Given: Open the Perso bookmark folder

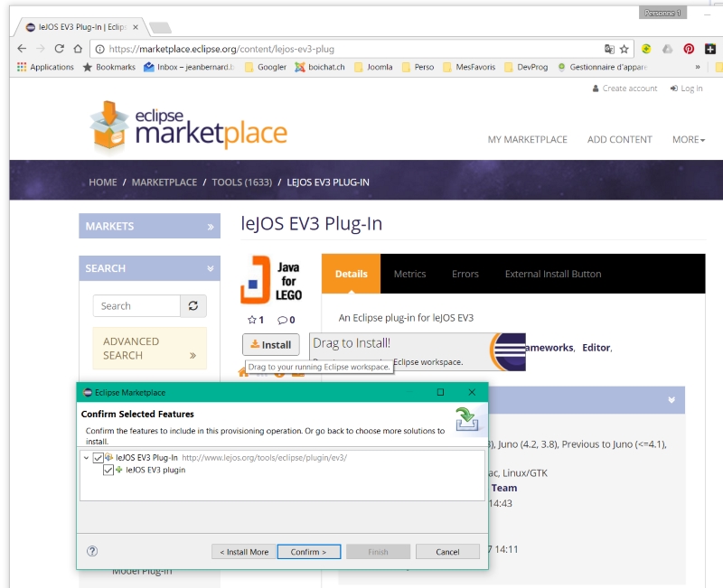Looking at the screenshot, I should tap(418, 67).
